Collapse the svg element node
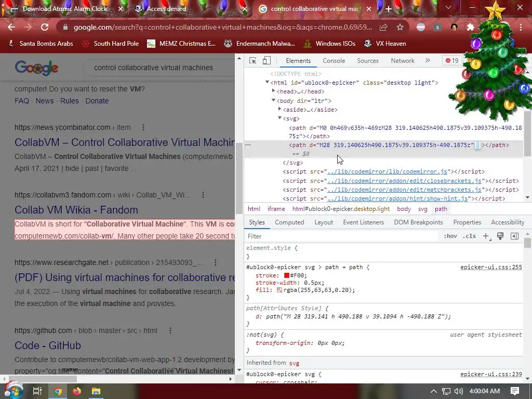532x399 pixels. point(280,118)
